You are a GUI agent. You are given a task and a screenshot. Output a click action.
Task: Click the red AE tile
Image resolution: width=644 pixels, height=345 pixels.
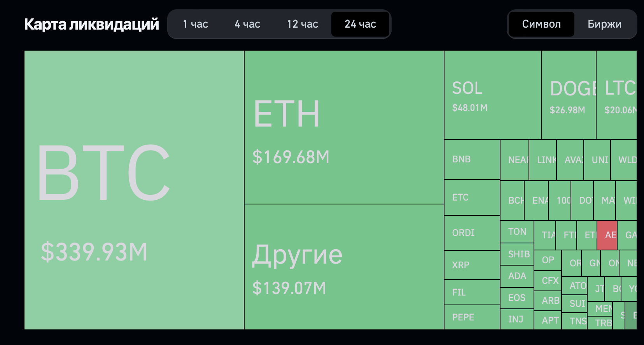point(607,235)
